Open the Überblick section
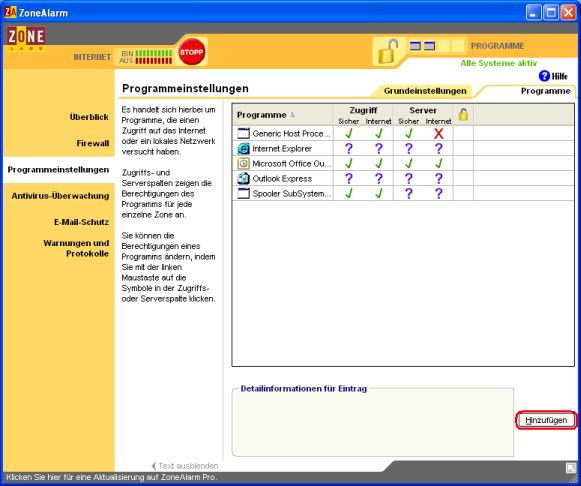 [x=89, y=117]
